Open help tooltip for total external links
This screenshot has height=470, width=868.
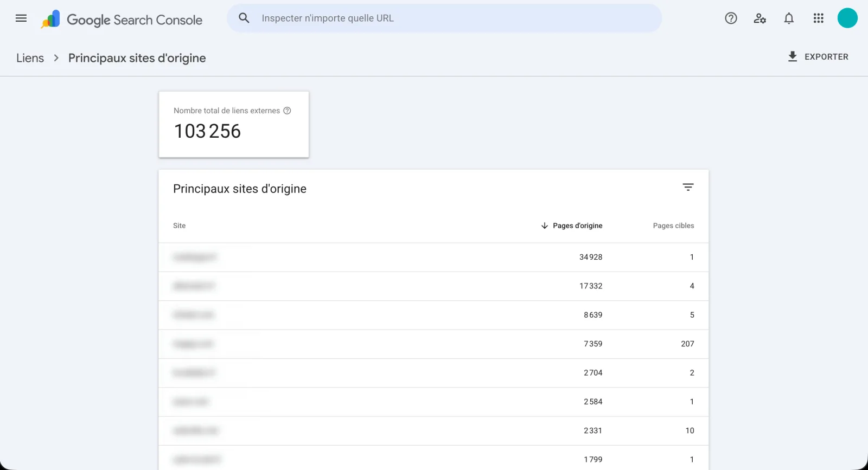coord(287,111)
